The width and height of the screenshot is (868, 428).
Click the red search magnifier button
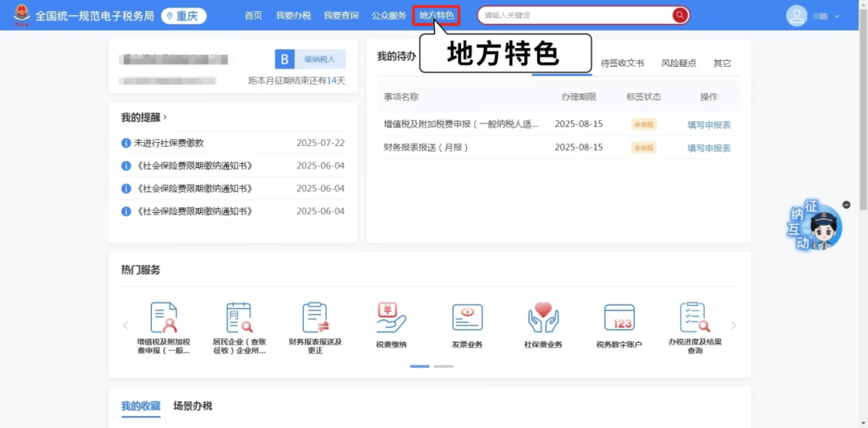pyautogui.click(x=680, y=15)
